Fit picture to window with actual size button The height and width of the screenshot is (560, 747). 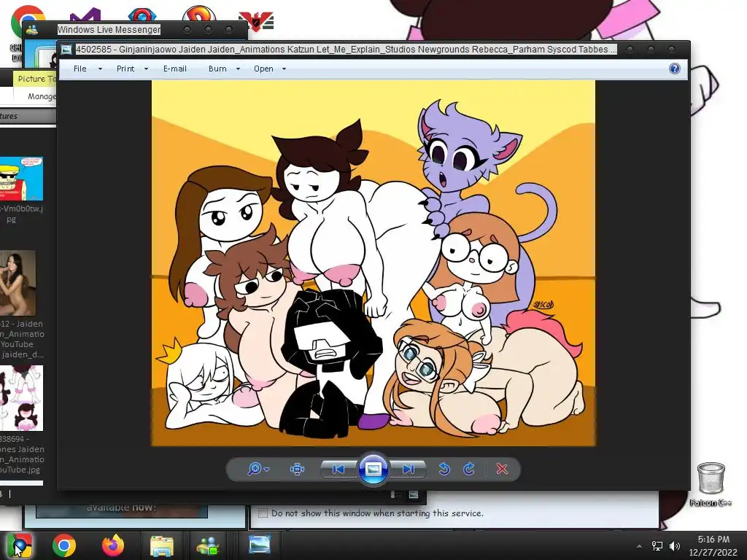298,469
